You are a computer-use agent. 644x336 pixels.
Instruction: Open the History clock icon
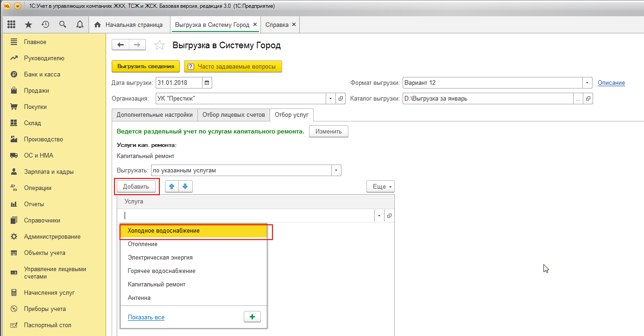coord(45,25)
